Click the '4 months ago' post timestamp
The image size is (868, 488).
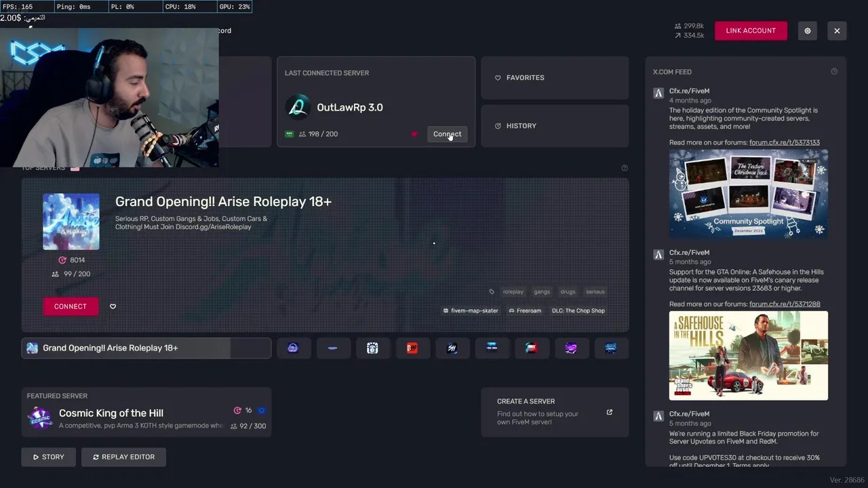690,100
